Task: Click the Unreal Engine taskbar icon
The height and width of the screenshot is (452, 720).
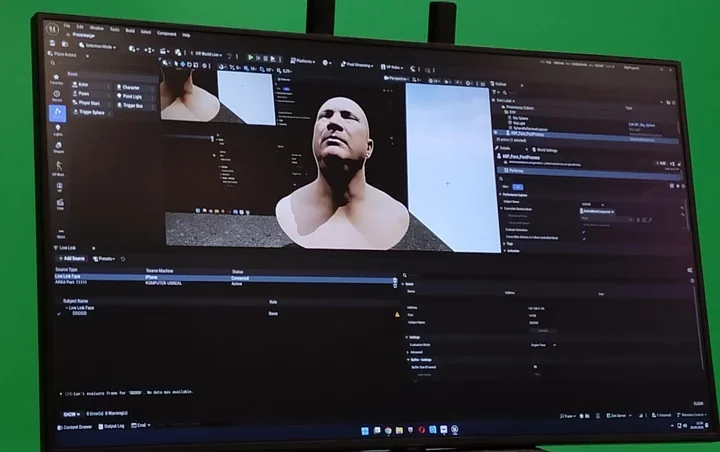Action: coord(455,429)
